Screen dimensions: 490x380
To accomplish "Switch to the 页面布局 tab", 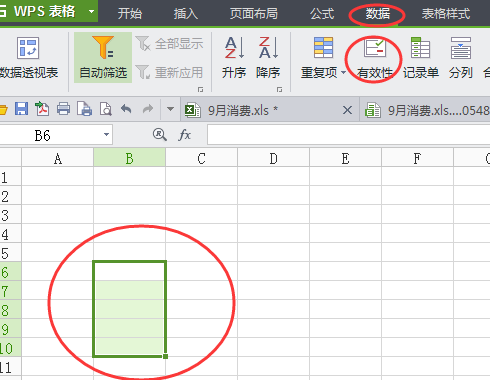I will pos(254,14).
